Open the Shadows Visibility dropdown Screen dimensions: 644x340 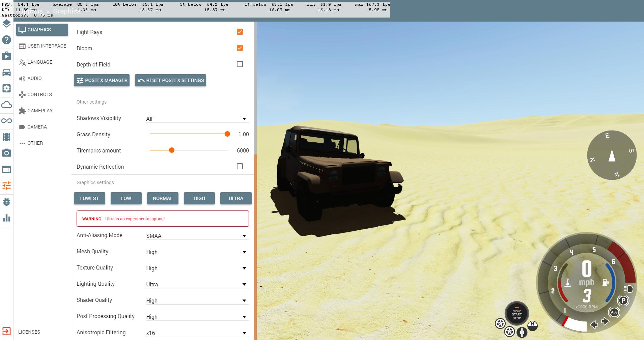[x=197, y=118]
